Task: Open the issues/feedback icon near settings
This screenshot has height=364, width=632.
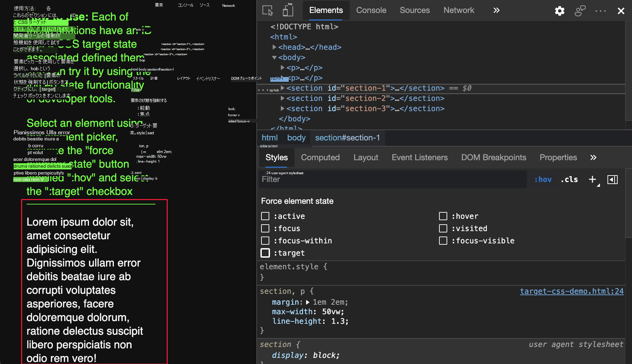Action: tap(580, 11)
